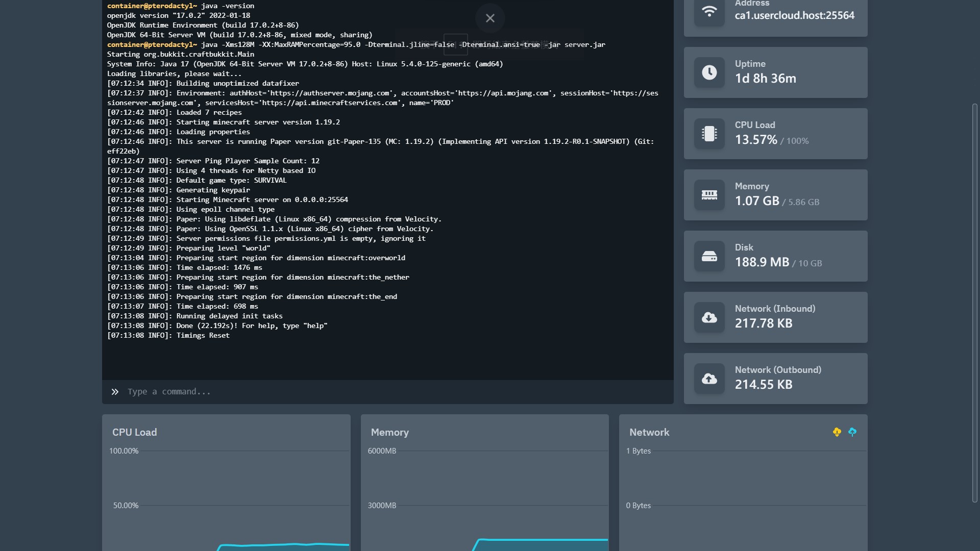Screen dimensions: 980x551
Task: Toggle the cyan outbound series on Network chart
Action: 852,432
